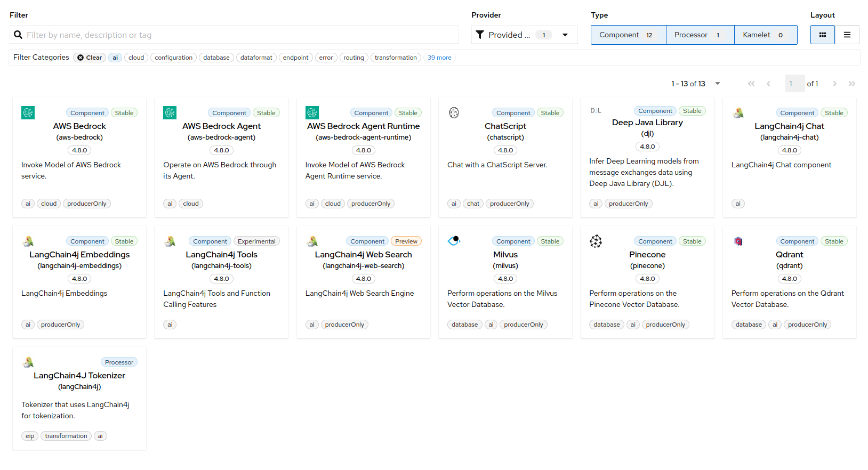Click the cloud tag on AWS Bedrock Agent card
This screenshot has height=470, width=868.
[x=191, y=204]
